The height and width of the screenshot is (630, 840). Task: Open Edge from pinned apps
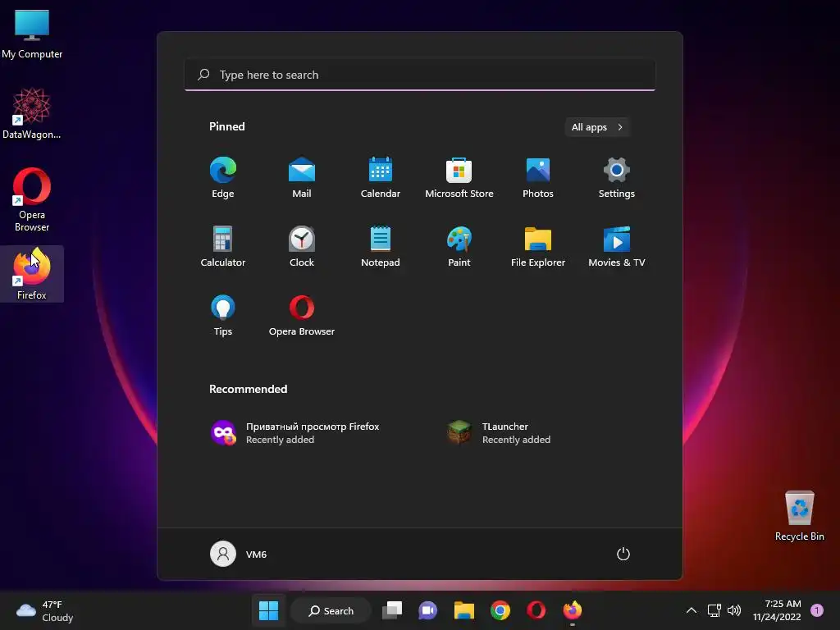click(223, 178)
